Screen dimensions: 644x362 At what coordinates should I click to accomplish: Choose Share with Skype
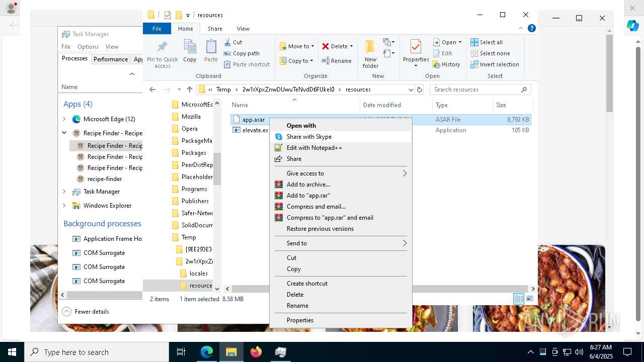click(x=341, y=137)
